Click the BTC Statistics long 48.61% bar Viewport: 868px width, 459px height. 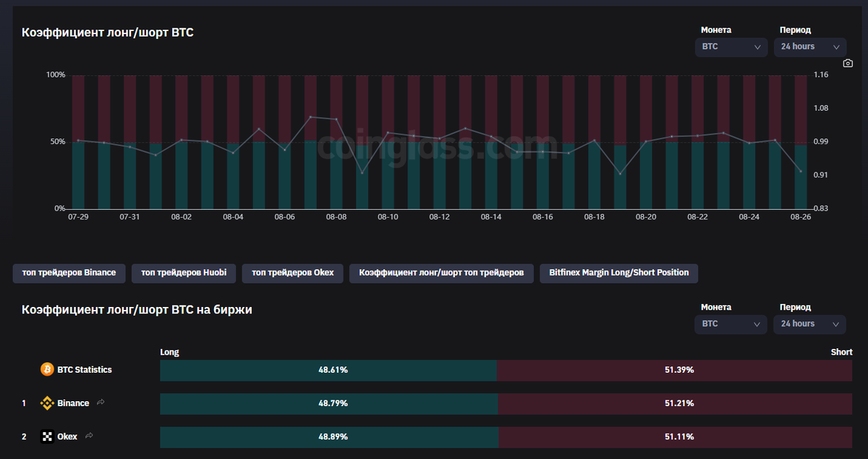coord(328,370)
